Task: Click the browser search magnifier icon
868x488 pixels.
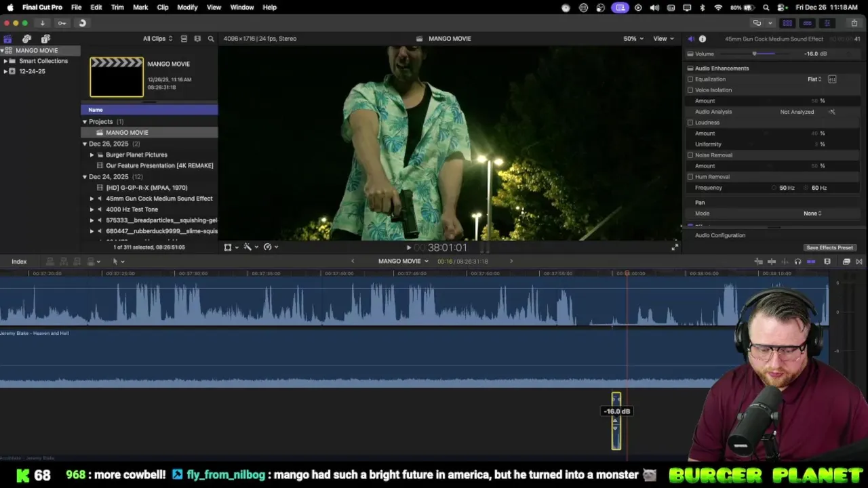Action: point(211,39)
